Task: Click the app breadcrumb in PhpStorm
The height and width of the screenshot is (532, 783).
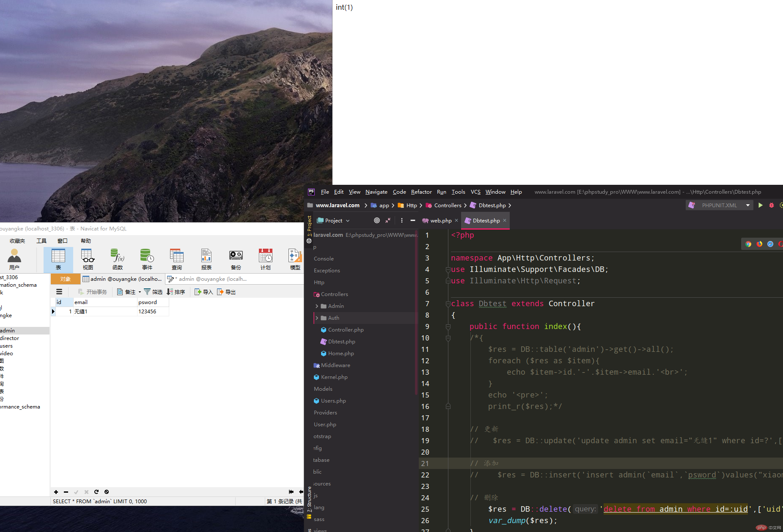Action: coord(384,205)
